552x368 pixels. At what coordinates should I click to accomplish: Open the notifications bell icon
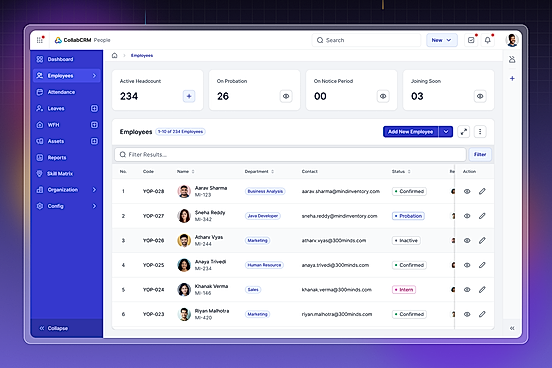click(x=488, y=40)
